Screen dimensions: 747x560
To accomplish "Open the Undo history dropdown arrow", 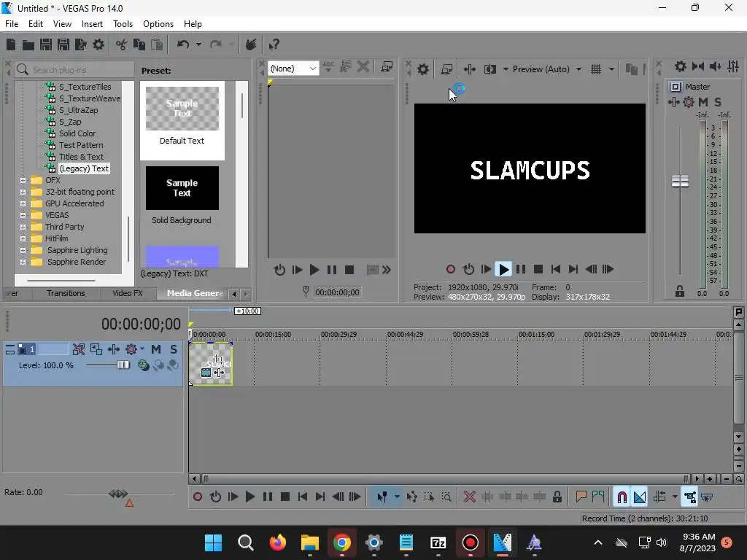I will [198, 44].
